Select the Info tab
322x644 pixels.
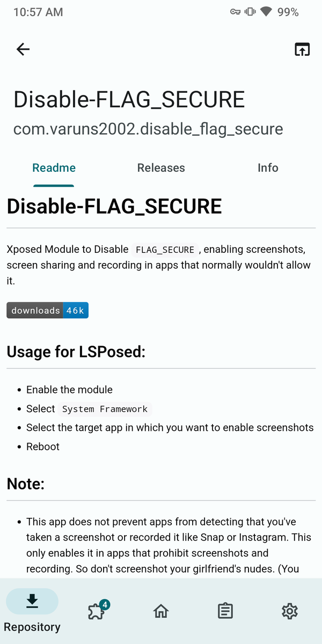pyautogui.click(x=268, y=168)
